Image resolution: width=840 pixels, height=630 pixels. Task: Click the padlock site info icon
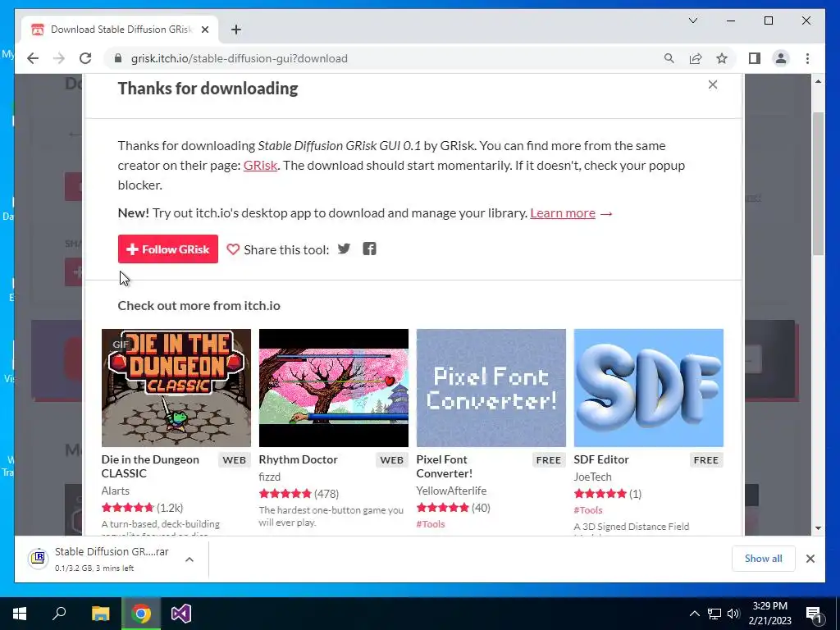pos(118,58)
